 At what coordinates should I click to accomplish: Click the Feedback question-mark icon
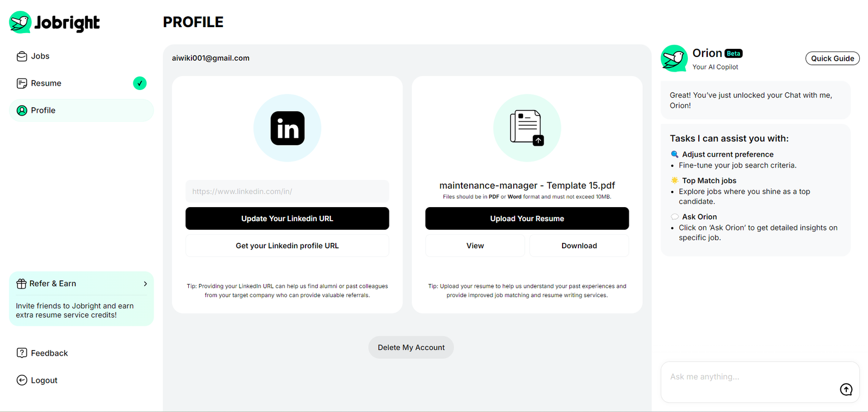point(22,353)
